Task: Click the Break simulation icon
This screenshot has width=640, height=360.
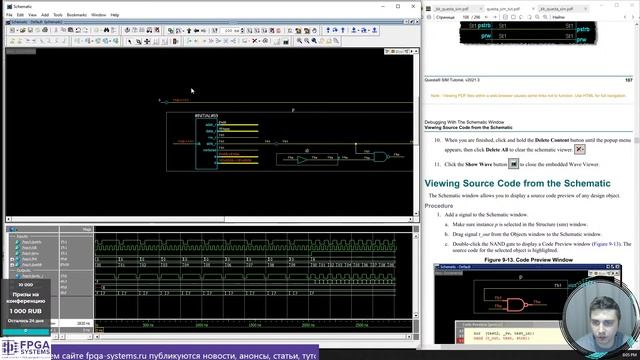Action: [x=157, y=30]
